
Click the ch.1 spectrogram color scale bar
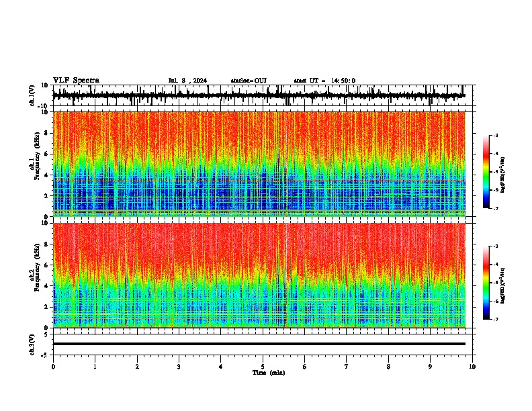486,172
